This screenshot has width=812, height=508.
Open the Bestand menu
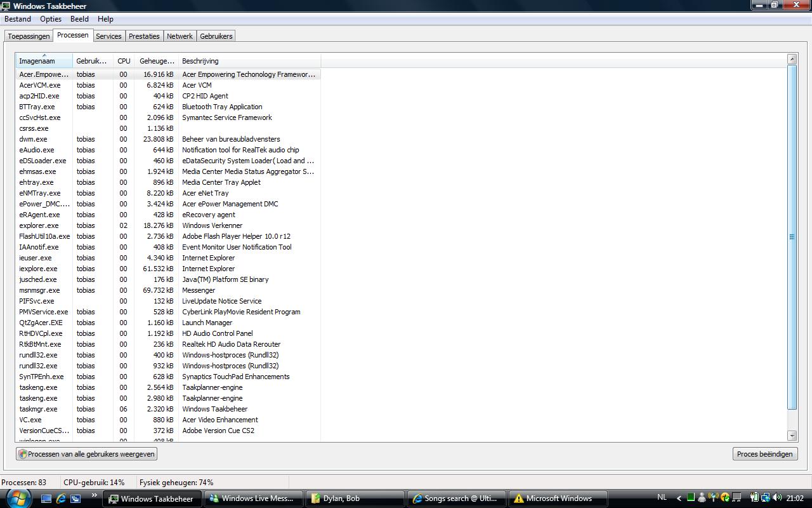18,19
